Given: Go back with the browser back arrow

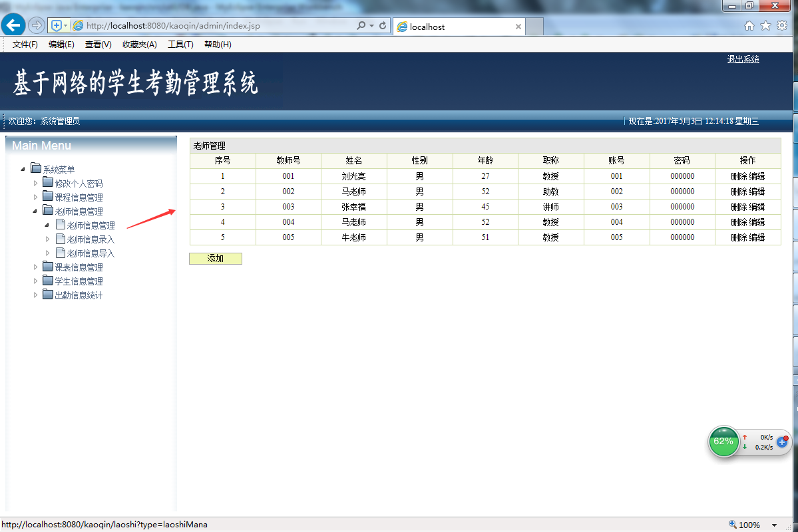Looking at the screenshot, I should [x=13, y=25].
